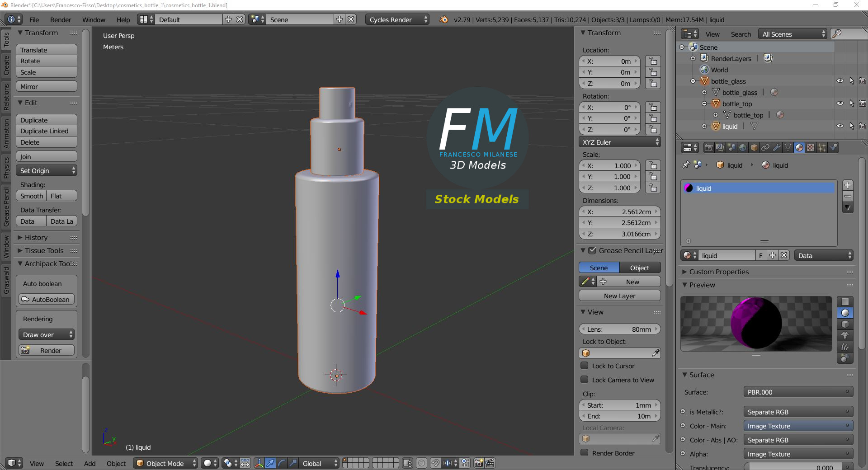The height and width of the screenshot is (470, 868).
Task: Enable the Lock to Cursor checkbox
Action: [585, 366]
